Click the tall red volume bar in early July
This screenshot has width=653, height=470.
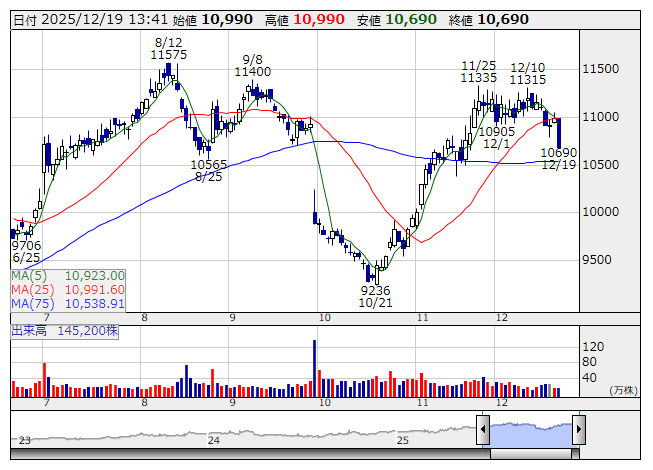(45, 380)
